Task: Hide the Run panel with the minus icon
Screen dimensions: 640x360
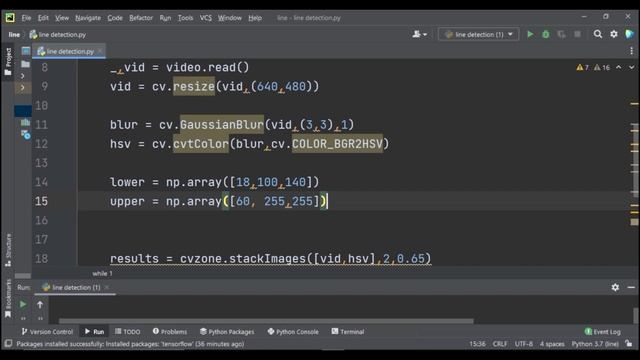Action: click(631, 287)
